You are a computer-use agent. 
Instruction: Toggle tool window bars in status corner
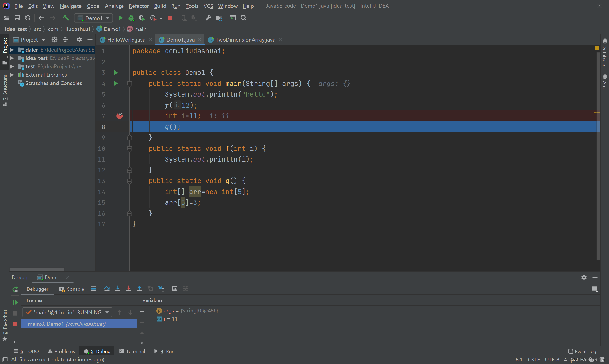[5, 359]
